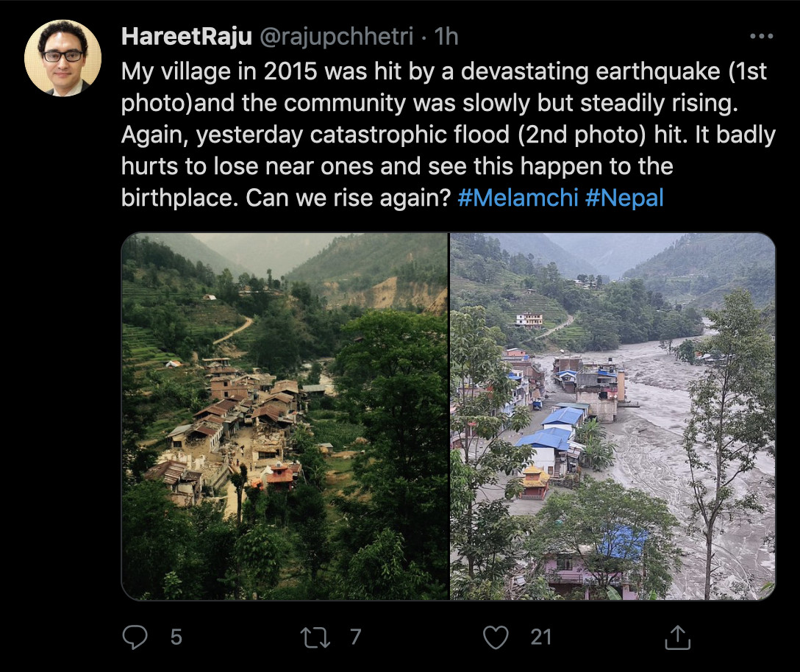
Task: Click the retweet count number 7
Action: click(356, 637)
